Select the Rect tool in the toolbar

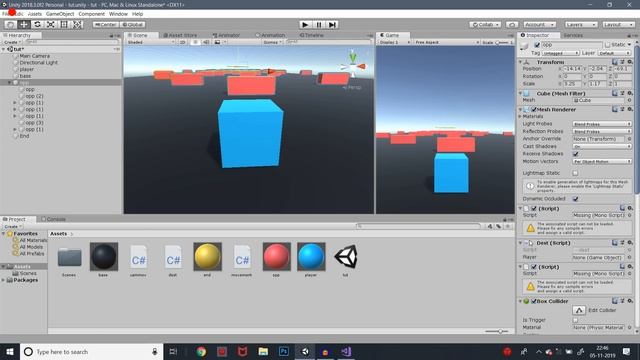tap(64, 24)
